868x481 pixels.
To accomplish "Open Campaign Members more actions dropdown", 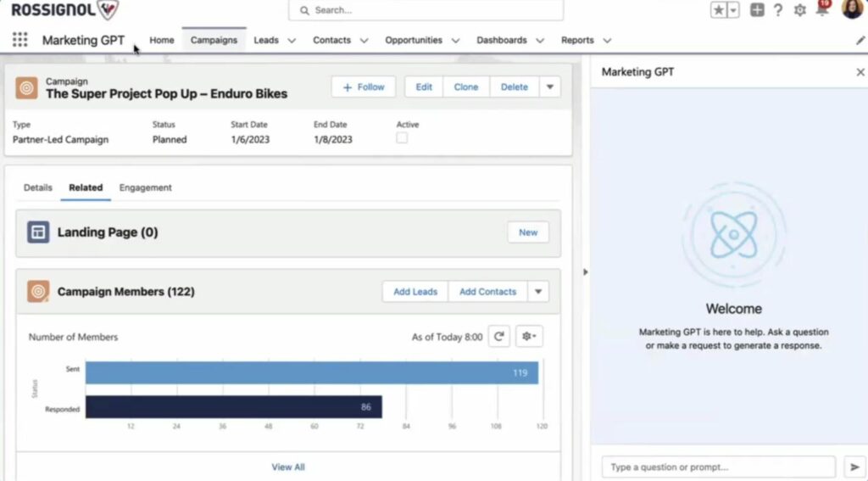I will click(537, 292).
